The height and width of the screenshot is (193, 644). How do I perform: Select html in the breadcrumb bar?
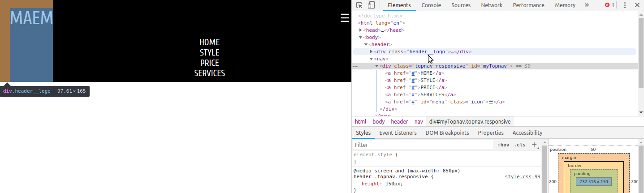tap(361, 122)
